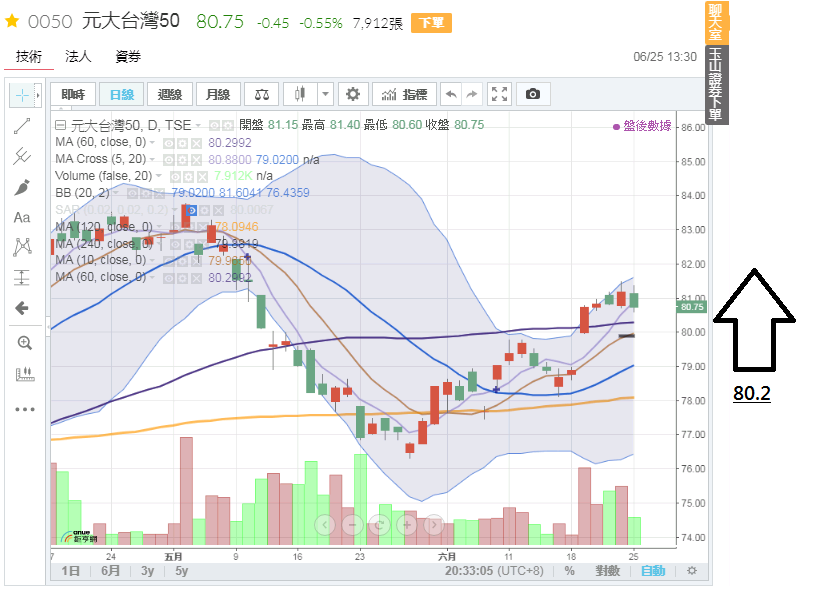Select the crosshair cursor tool

22,95
